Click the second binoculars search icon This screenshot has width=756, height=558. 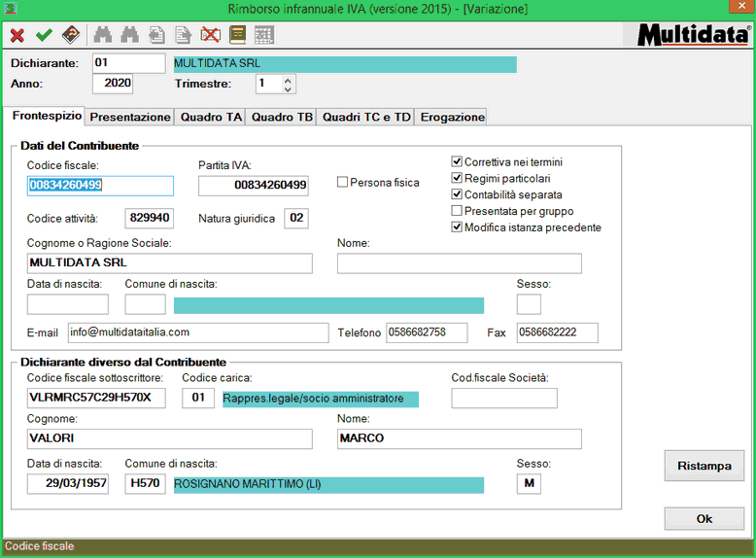point(129,35)
